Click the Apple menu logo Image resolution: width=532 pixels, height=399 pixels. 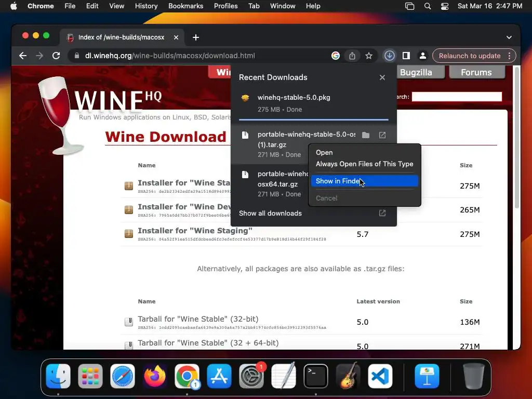point(14,6)
